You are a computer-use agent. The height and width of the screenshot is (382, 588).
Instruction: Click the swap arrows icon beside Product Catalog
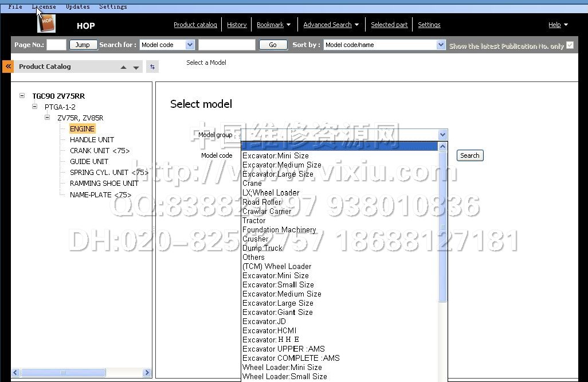152,67
